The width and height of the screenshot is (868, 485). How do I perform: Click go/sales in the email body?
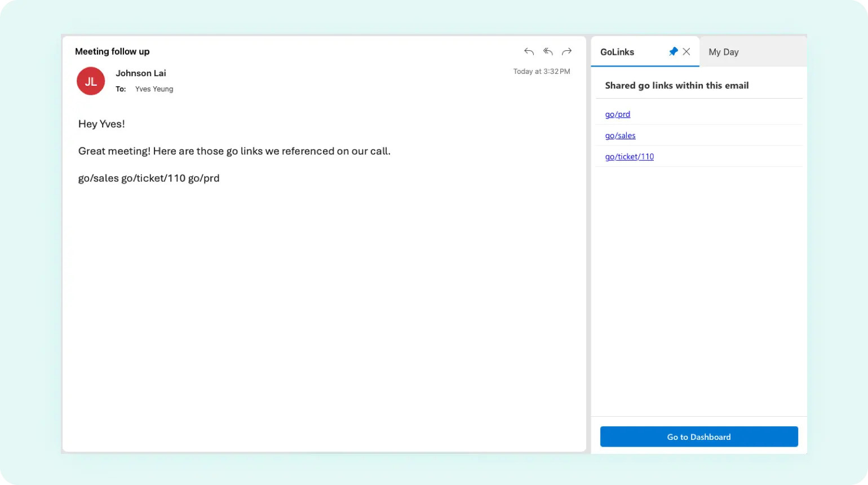98,178
